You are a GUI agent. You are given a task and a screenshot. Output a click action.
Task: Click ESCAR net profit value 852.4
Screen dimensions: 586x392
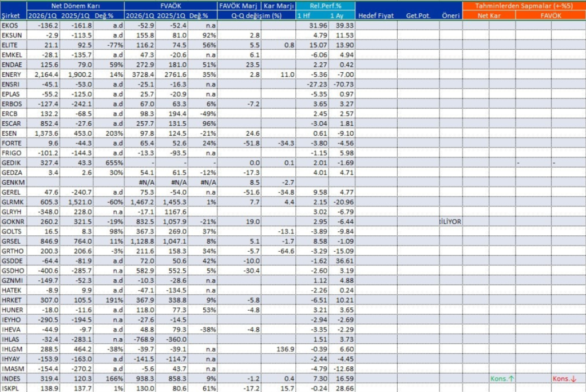click(50, 123)
